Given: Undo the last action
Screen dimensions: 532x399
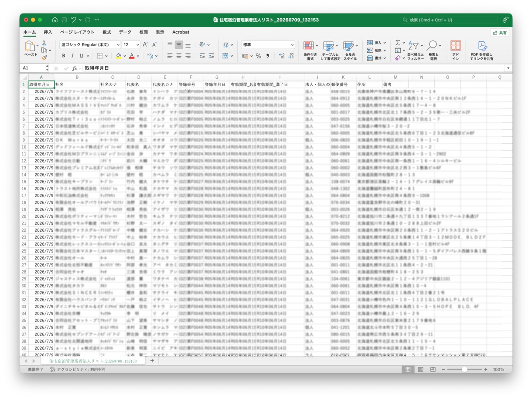Looking at the screenshot, I should pyautogui.click(x=74, y=20).
